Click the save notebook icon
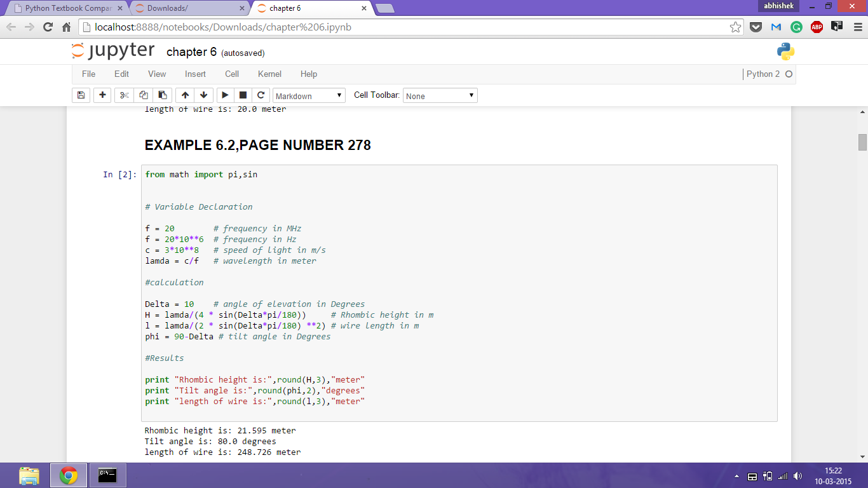The width and height of the screenshot is (868, 488). tap(81, 95)
